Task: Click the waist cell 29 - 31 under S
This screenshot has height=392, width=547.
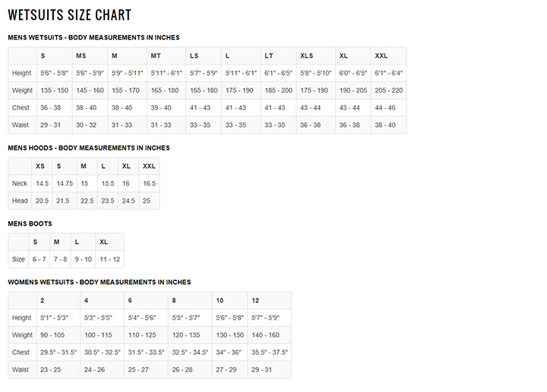Action: 50,125
